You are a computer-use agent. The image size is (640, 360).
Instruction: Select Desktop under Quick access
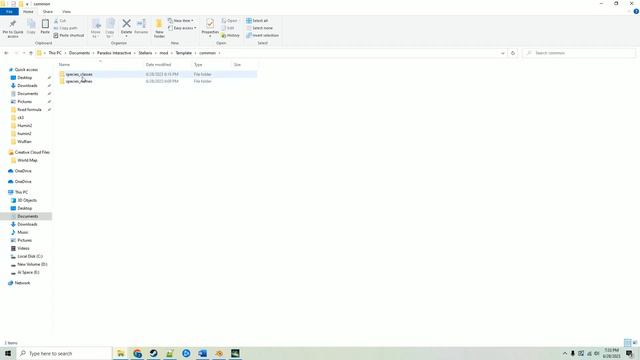[x=24, y=78]
